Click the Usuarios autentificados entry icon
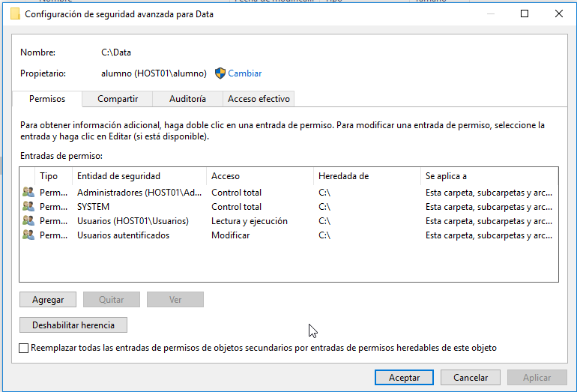 tap(28, 235)
